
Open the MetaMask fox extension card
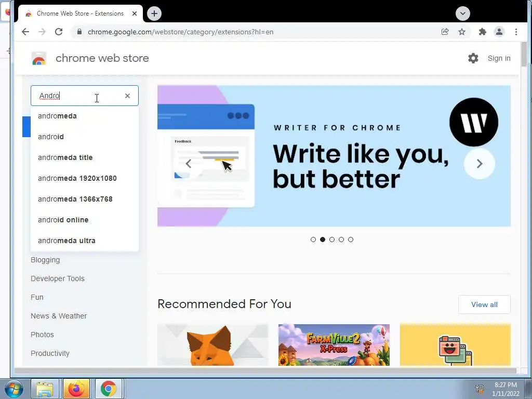[x=212, y=345]
